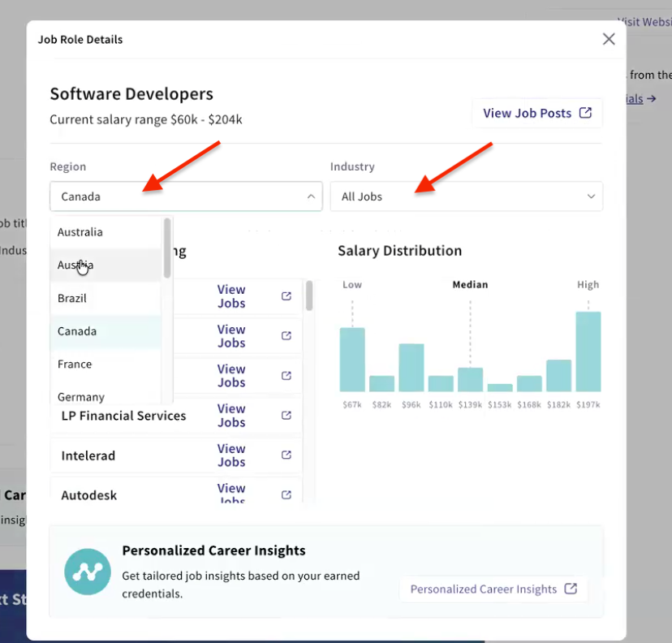Select Canada from the region list
The height and width of the screenshot is (643, 672).
(106, 331)
